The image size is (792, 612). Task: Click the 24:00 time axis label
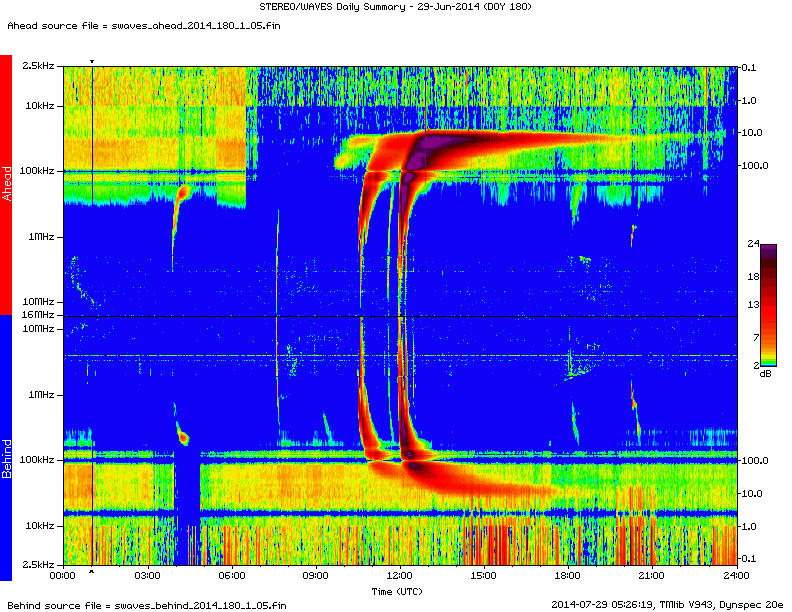(736, 576)
